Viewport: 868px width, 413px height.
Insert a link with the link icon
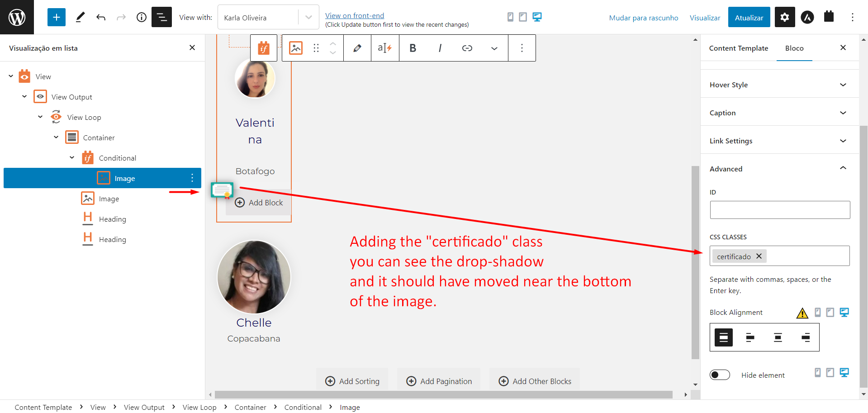(467, 48)
